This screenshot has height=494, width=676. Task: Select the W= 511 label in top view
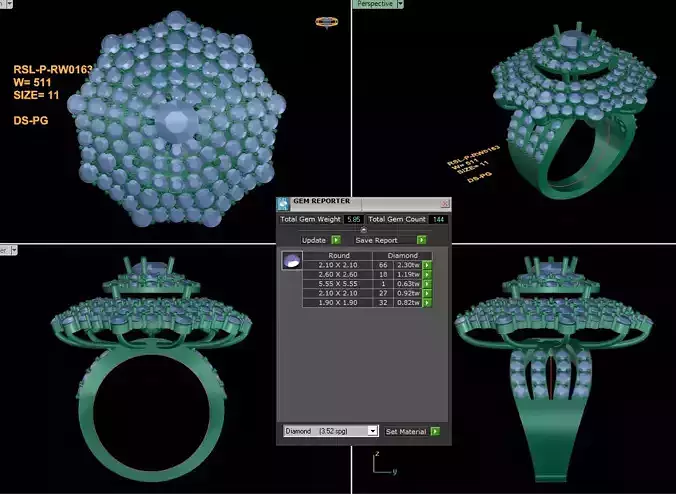coord(32,82)
